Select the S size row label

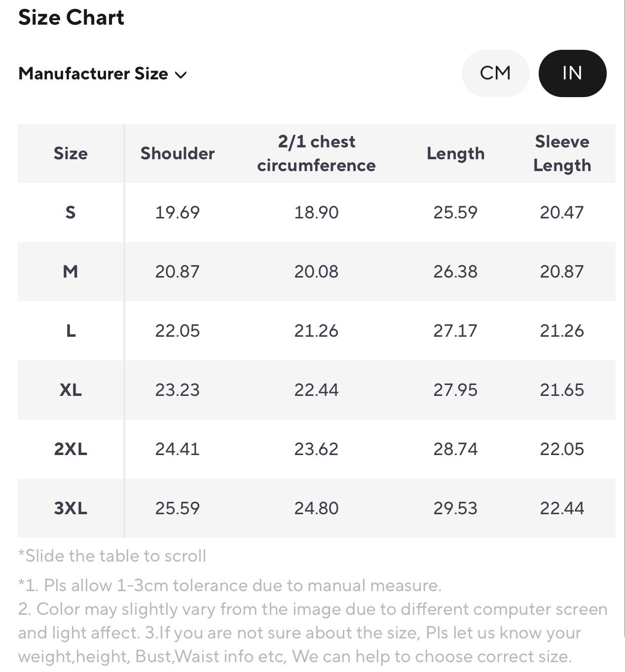coord(71,212)
